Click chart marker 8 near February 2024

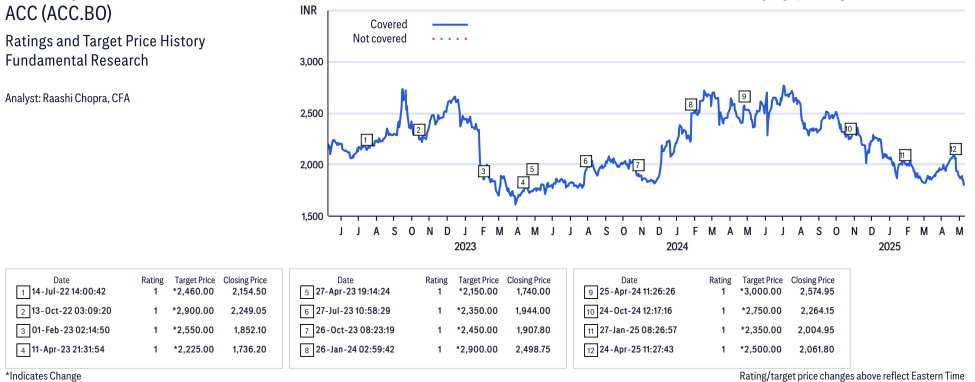click(690, 105)
